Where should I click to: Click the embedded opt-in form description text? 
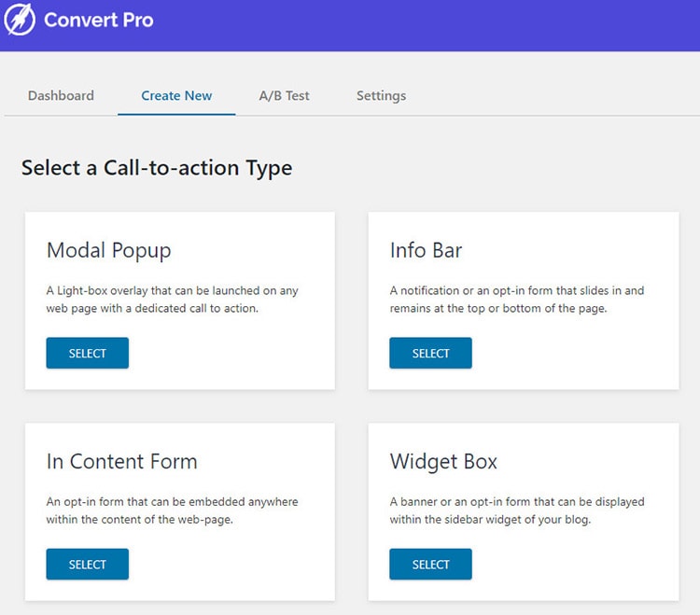pyautogui.click(x=172, y=510)
